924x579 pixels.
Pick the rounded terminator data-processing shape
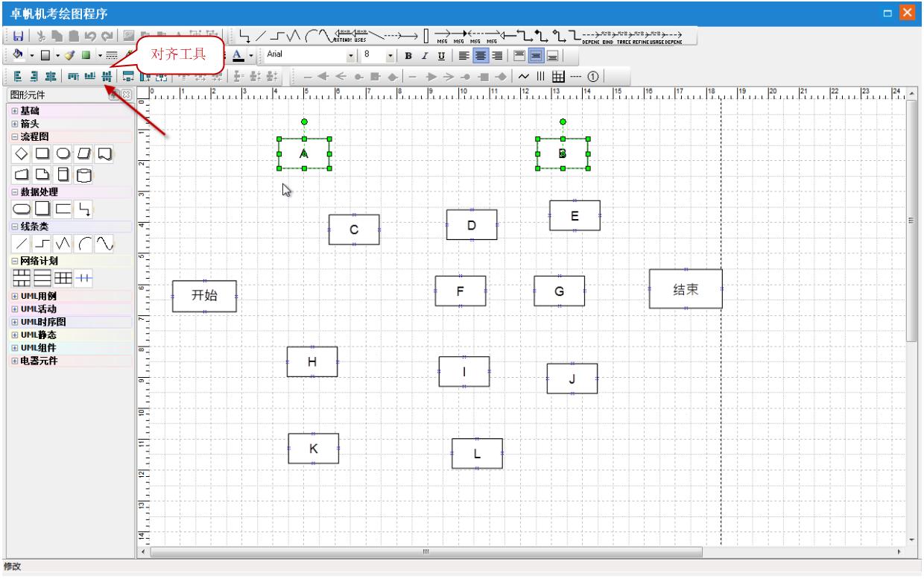tap(22, 208)
